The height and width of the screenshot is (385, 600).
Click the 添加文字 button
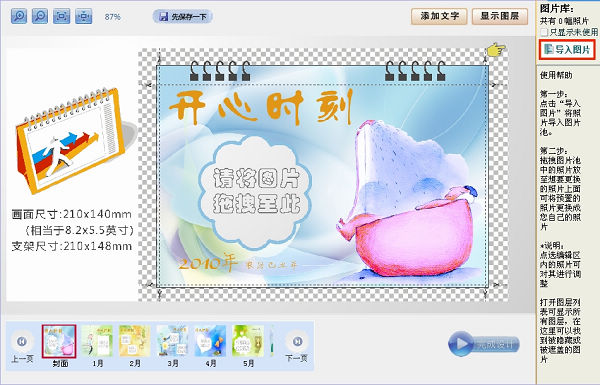[x=439, y=16]
